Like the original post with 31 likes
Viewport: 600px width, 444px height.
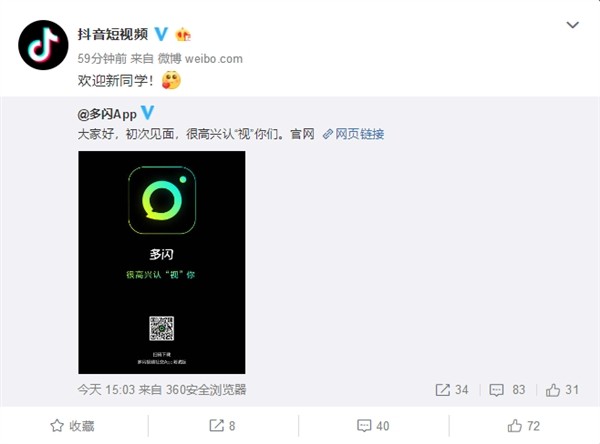pyautogui.click(x=562, y=390)
